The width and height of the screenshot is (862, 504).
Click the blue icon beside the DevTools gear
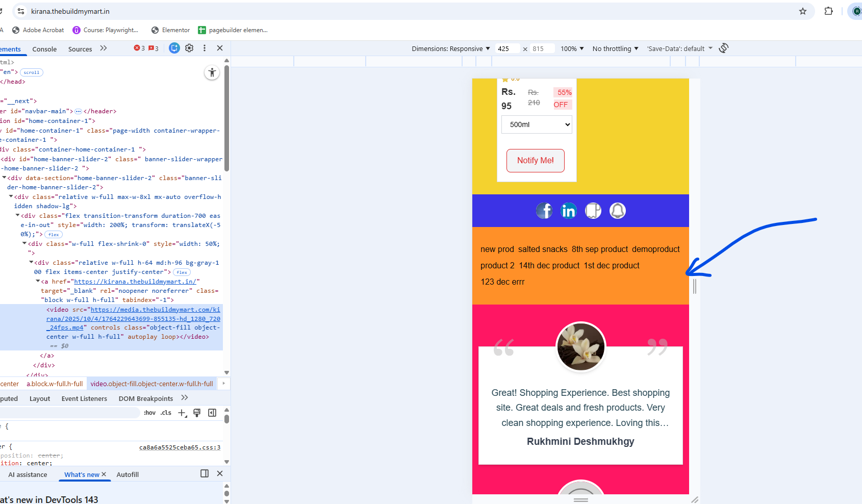(174, 48)
